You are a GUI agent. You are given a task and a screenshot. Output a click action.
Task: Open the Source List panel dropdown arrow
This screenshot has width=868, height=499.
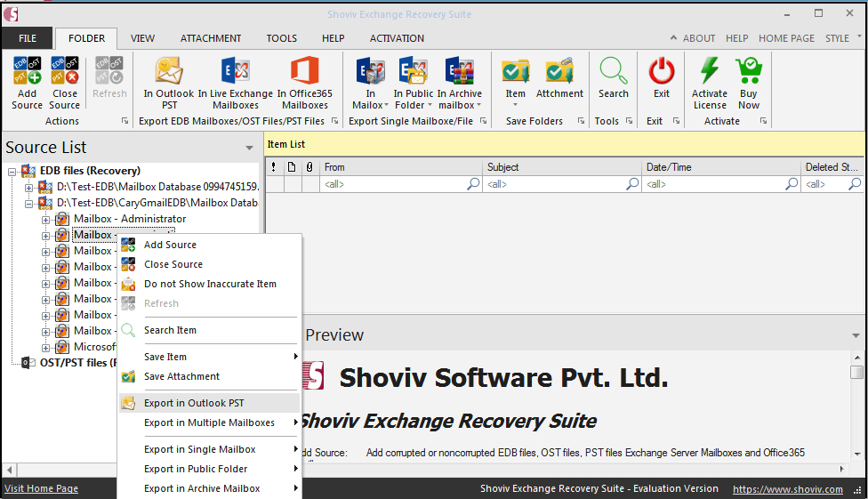tap(250, 149)
